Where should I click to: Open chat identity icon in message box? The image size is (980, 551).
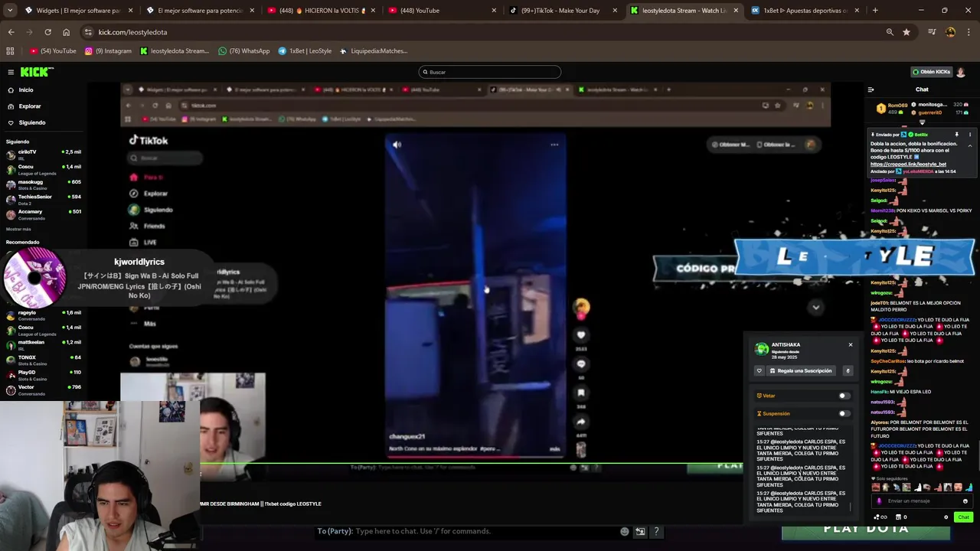879,501
